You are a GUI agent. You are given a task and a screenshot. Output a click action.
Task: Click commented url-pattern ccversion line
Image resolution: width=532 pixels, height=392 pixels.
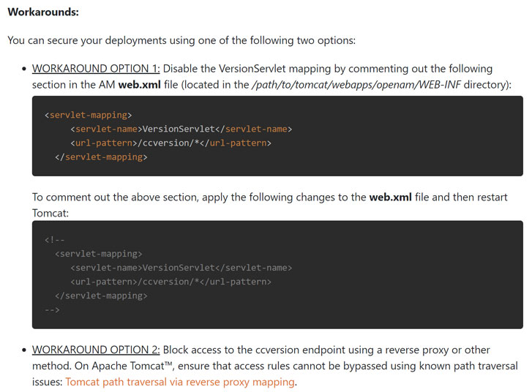click(x=171, y=282)
